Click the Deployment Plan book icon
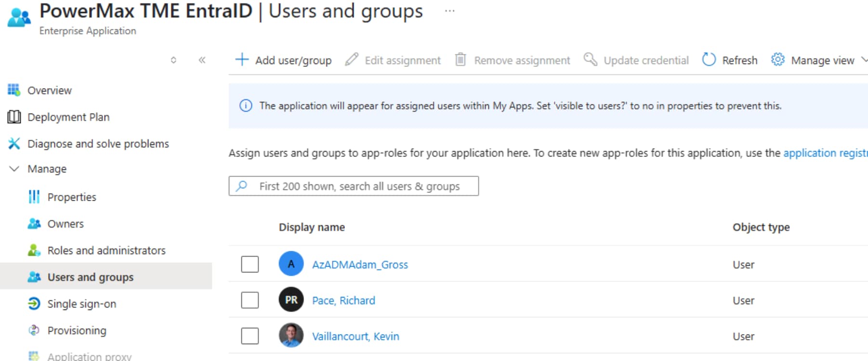The width and height of the screenshot is (868, 361). point(14,117)
